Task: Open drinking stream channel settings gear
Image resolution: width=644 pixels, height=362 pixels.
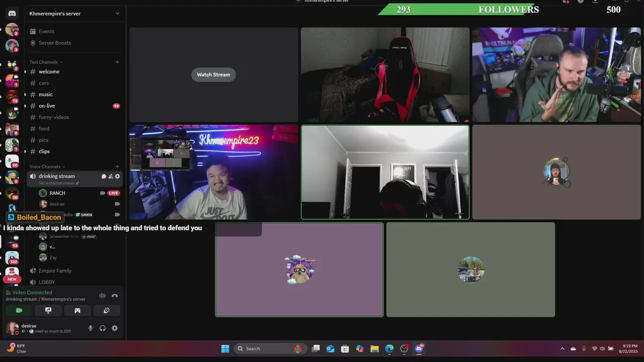Action: pos(117,176)
